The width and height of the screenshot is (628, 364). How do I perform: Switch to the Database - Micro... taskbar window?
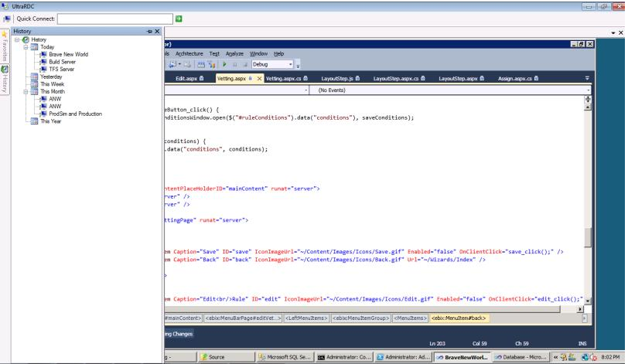tap(520, 357)
